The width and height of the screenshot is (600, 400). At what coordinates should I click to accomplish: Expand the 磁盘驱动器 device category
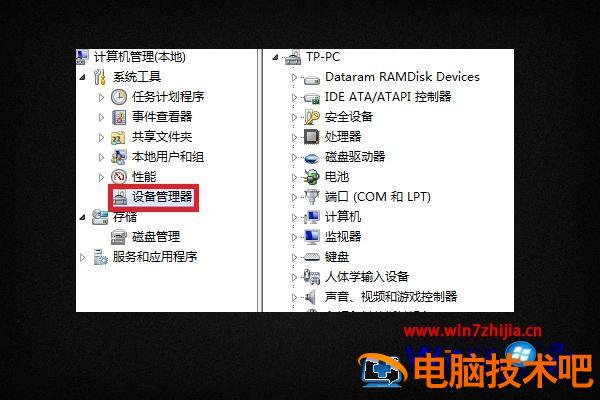click(x=294, y=157)
